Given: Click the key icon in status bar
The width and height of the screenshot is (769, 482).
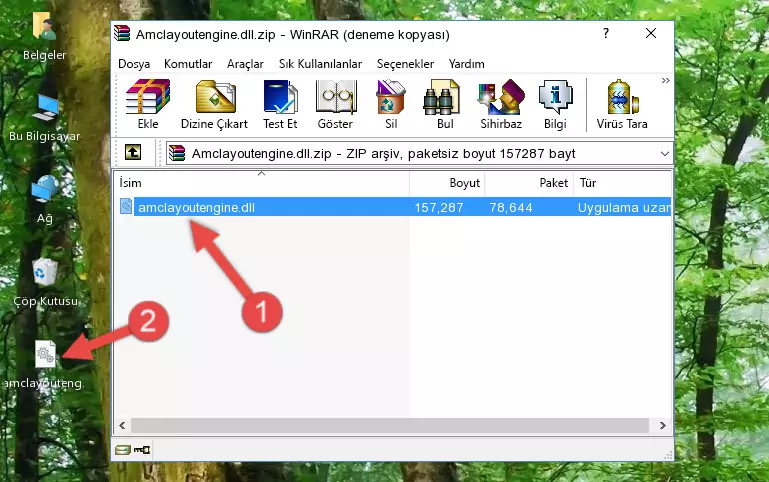Looking at the screenshot, I should coord(142,450).
